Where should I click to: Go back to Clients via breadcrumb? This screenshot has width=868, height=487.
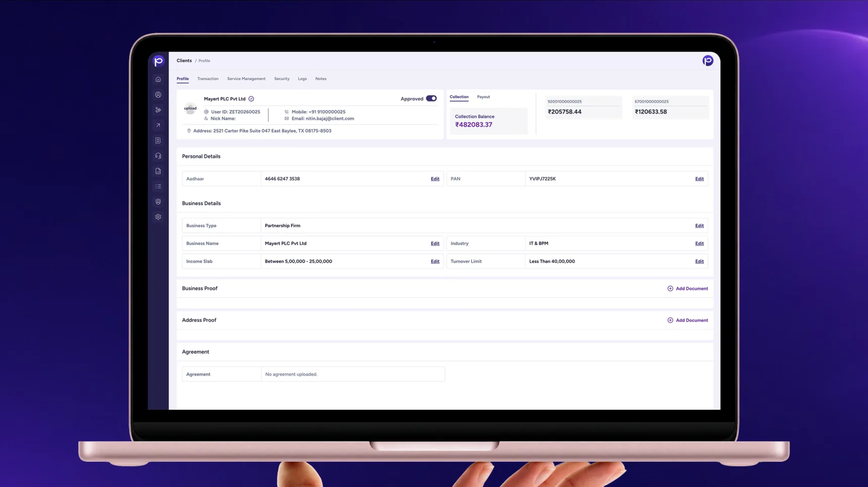[x=184, y=61]
